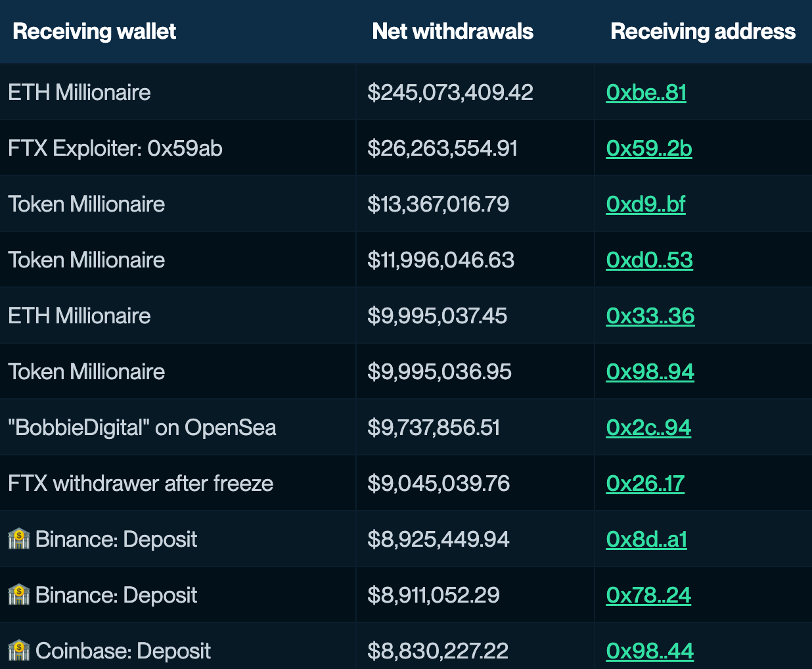The height and width of the screenshot is (669, 812).
Task: Select the "BobbieDigital" on OpenSea wallet
Action: [x=142, y=428]
